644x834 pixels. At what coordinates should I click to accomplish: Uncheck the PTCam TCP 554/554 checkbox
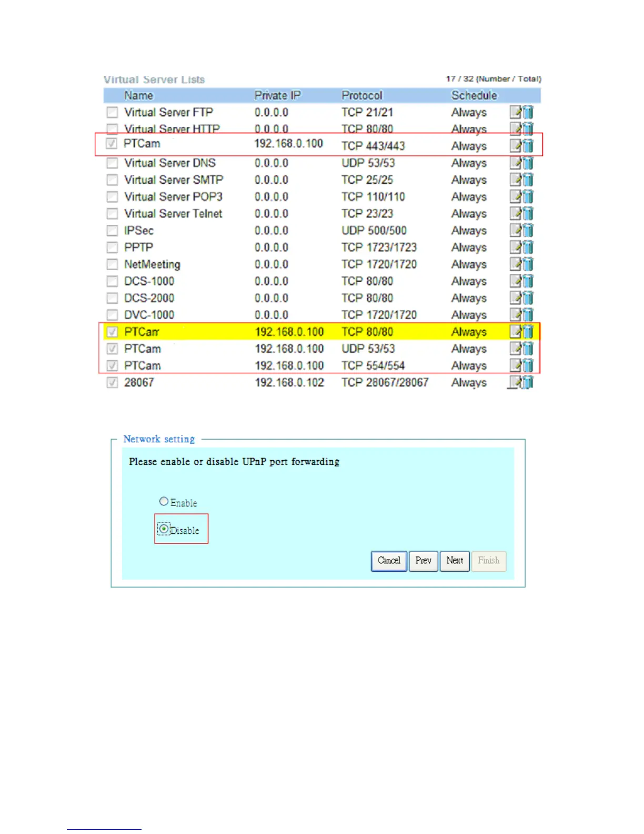coord(112,365)
